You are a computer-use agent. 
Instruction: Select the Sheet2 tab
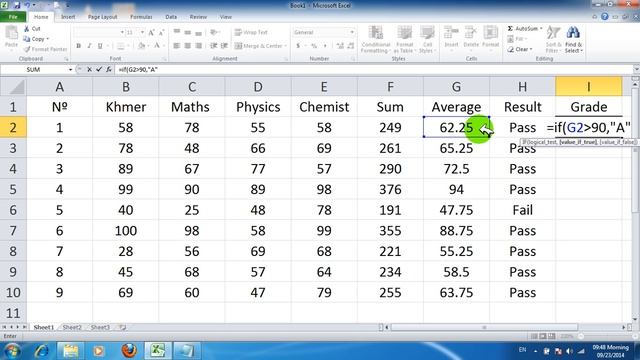click(72, 327)
